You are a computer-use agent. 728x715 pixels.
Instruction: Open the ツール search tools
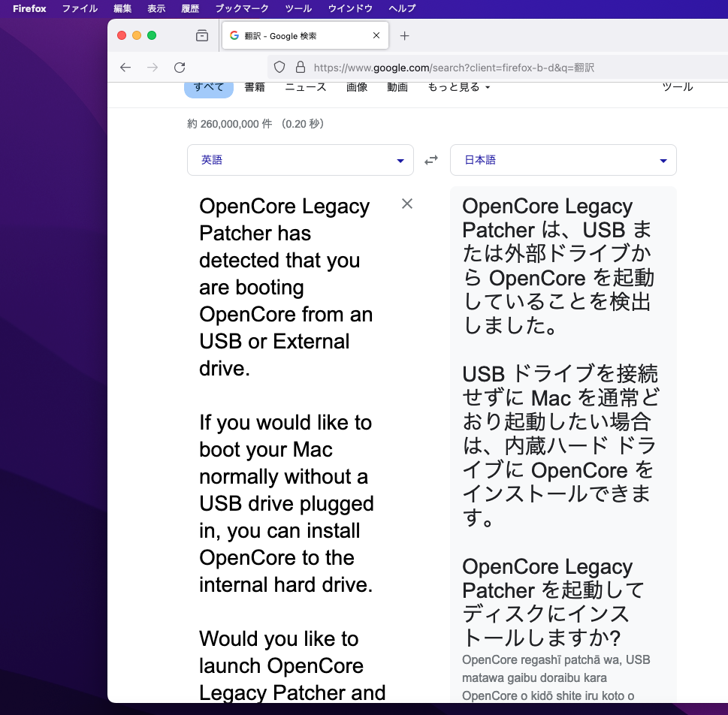[678, 87]
